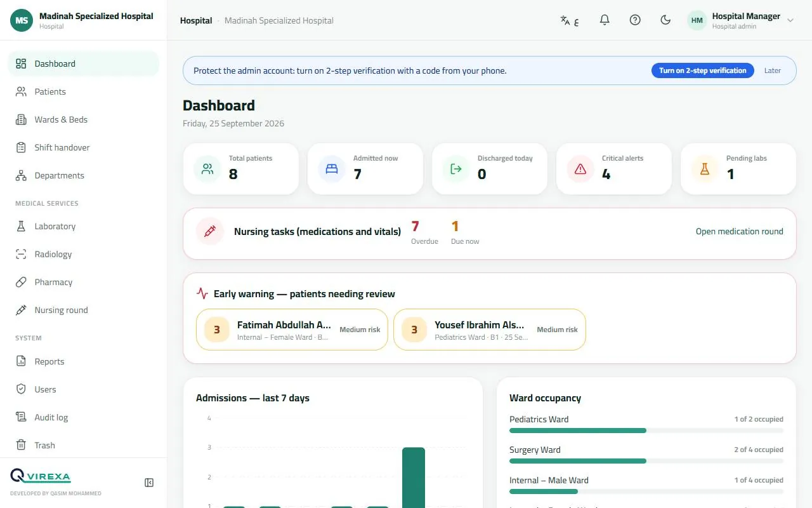Screen dimensions: 812x508
Task: Click the Departments hierarchy icon
Action: (21, 175)
